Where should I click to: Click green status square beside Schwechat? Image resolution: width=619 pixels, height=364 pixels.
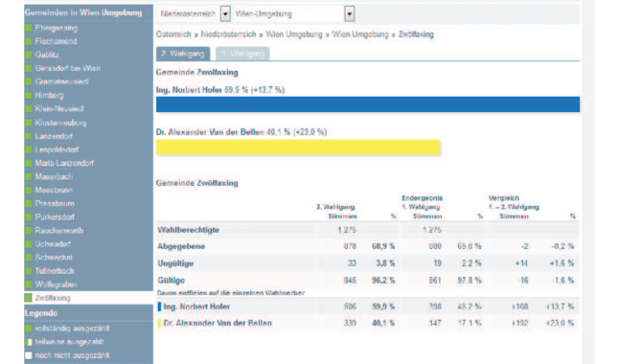click(x=28, y=258)
